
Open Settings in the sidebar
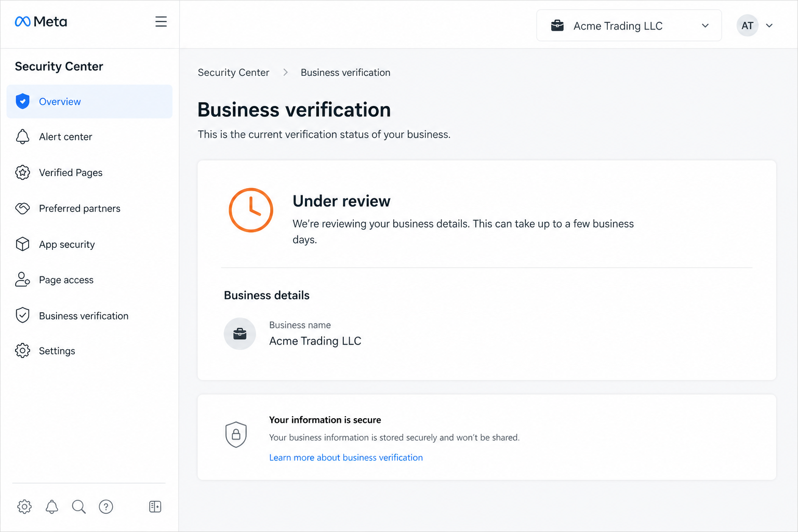point(89,351)
